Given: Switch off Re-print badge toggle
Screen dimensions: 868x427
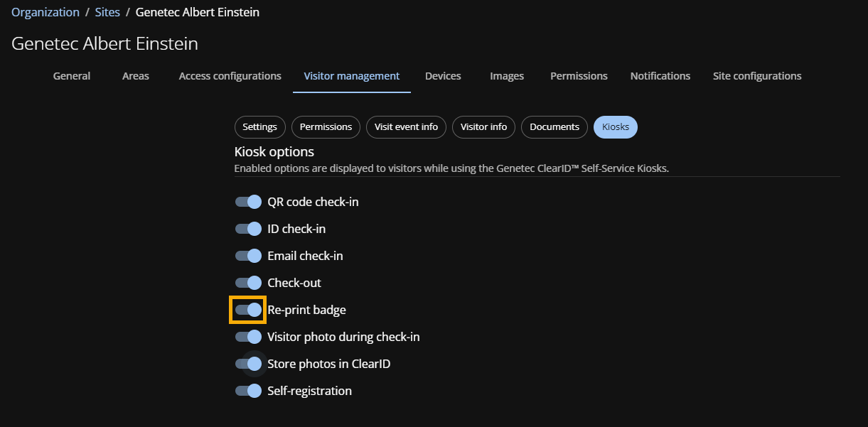Looking at the screenshot, I should pos(248,310).
